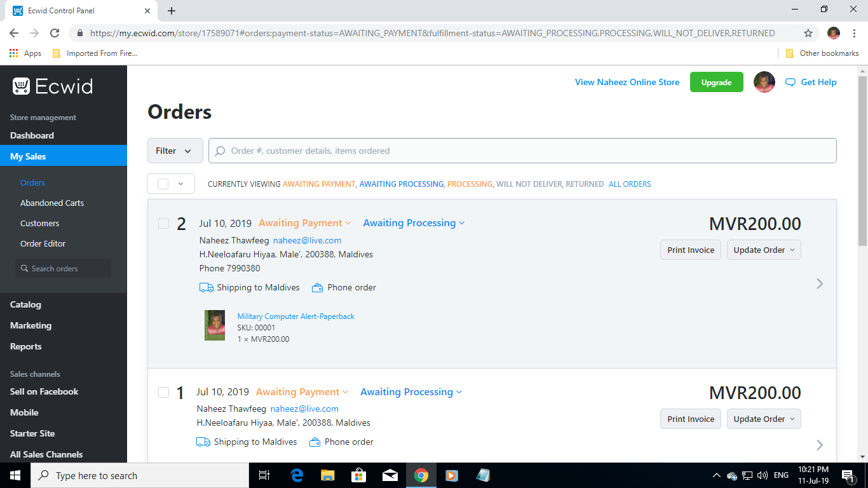868x488 pixels.
Task: Change order 1 Awaiting Payment status
Action: [302, 392]
